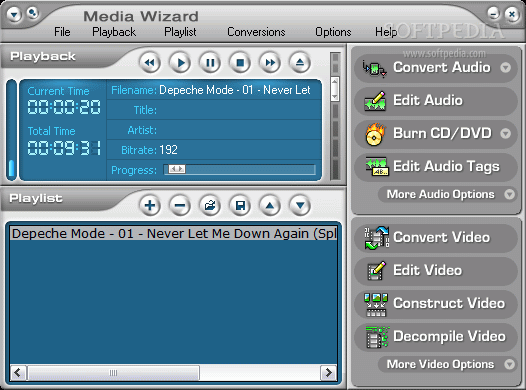Click the volume level bar left of time display

(12, 130)
